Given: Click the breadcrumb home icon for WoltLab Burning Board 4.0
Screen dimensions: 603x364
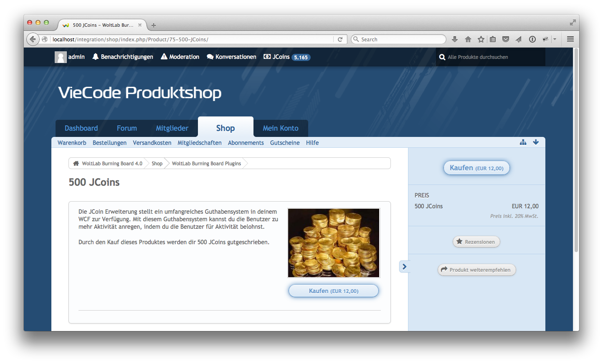Looking at the screenshot, I should tap(76, 164).
